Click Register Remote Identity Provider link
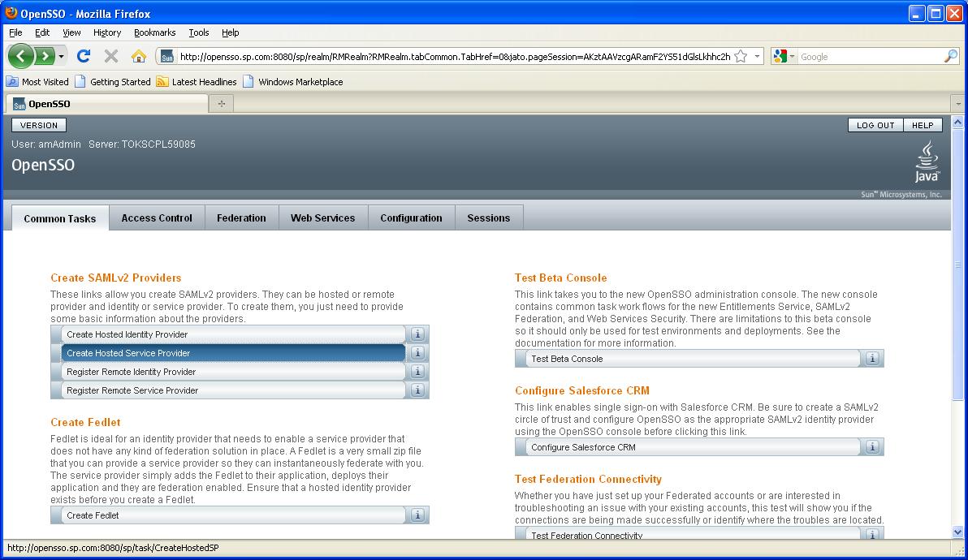The image size is (968, 560). pos(233,371)
